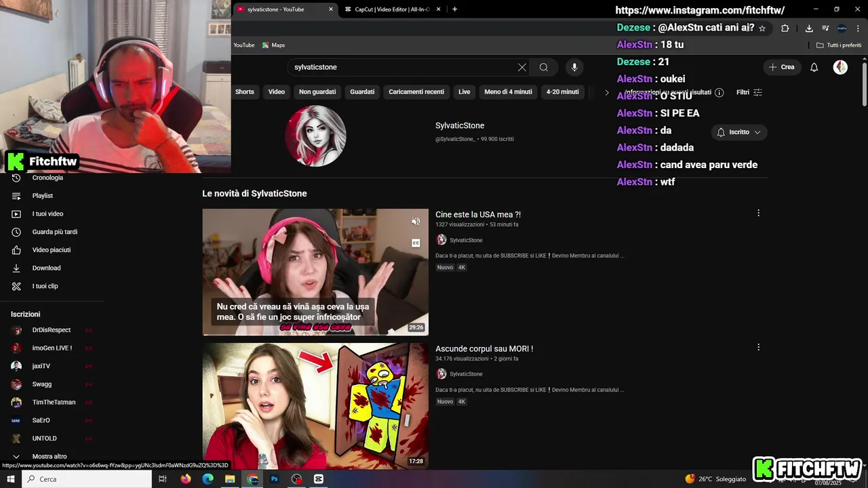
Task: Open the title 'Ascunde corpul sau MORI !'
Action: coord(484,349)
